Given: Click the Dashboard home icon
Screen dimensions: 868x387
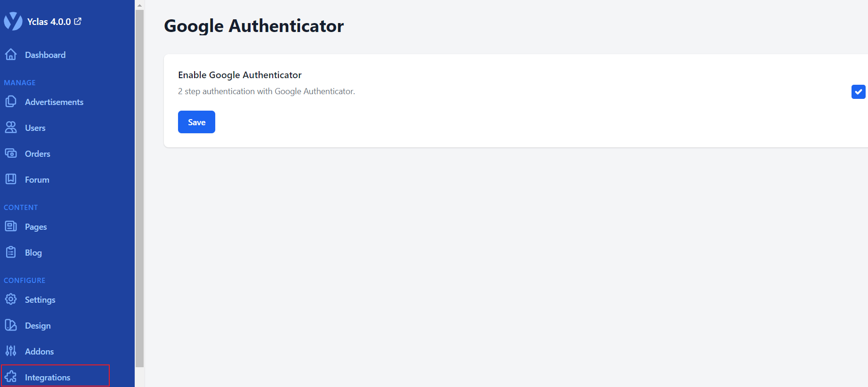Looking at the screenshot, I should pos(11,55).
